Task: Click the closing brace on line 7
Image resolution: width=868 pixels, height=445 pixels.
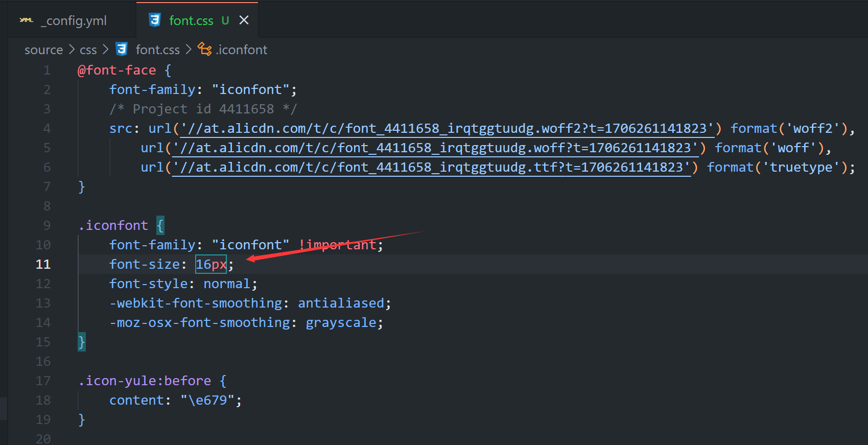Action: 82,186
